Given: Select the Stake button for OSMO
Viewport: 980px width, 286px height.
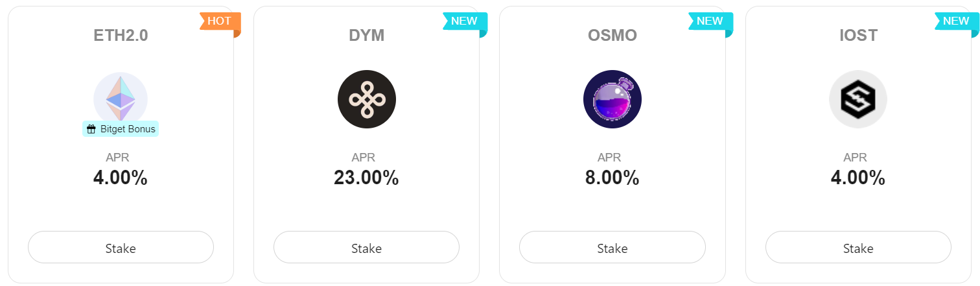Looking at the screenshot, I should (x=612, y=247).
